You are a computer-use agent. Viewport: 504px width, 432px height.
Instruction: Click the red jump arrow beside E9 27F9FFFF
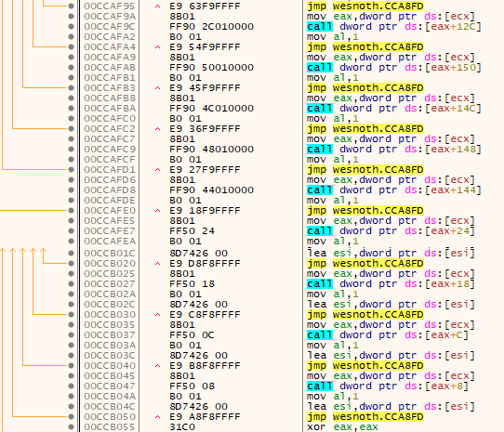[x=157, y=170]
